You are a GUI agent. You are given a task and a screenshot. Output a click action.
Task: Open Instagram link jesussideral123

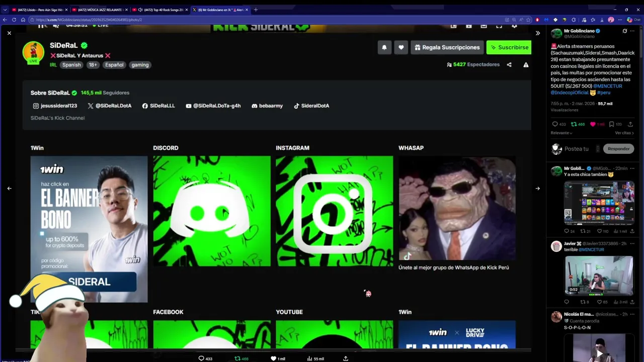point(55,106)
